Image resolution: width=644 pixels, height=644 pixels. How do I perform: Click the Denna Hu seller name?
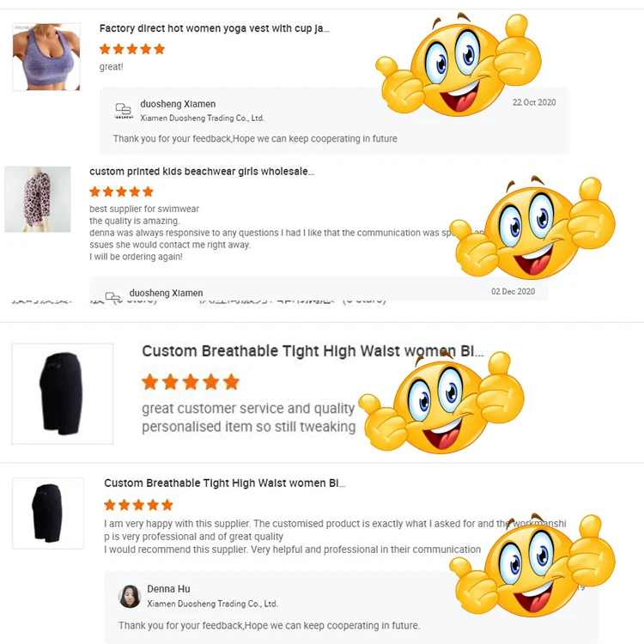[x=169, y=588]
